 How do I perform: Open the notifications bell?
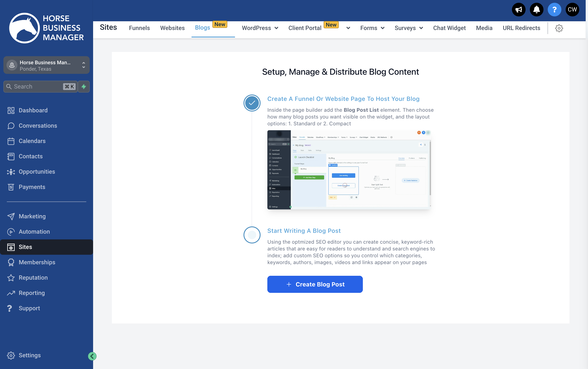(x=536, y=10)
